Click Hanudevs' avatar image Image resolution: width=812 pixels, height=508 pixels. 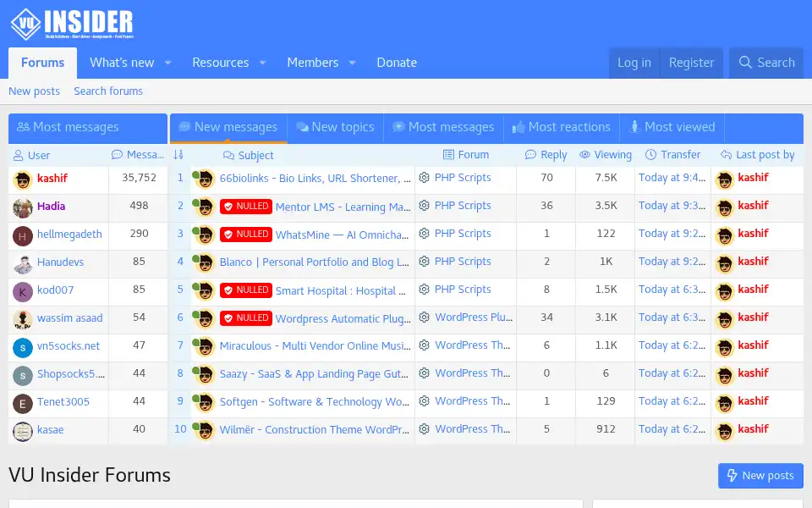pyautogui.click(x=22, y=264)
